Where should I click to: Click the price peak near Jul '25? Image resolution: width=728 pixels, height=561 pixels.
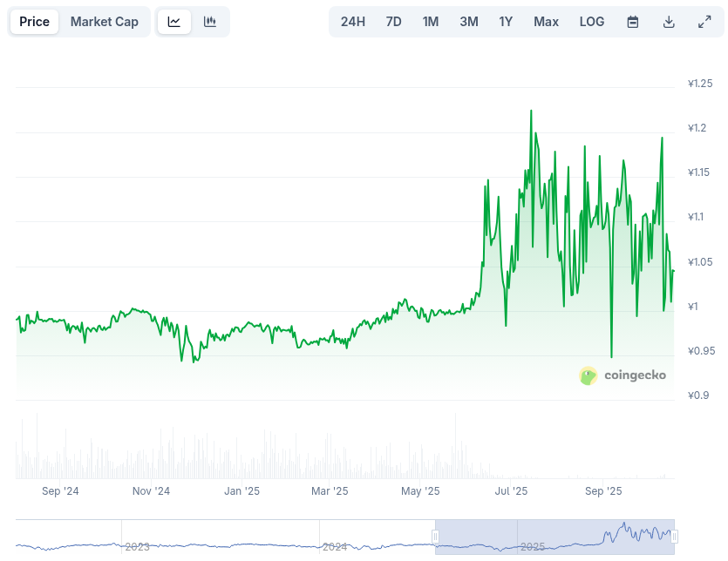pyautogui.click(x=531, y=112)
